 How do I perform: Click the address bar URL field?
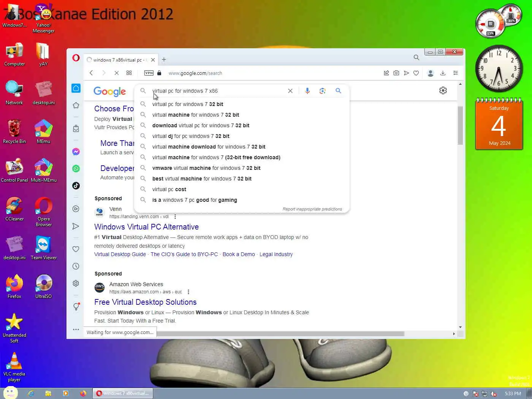click(x=274, y=73)
